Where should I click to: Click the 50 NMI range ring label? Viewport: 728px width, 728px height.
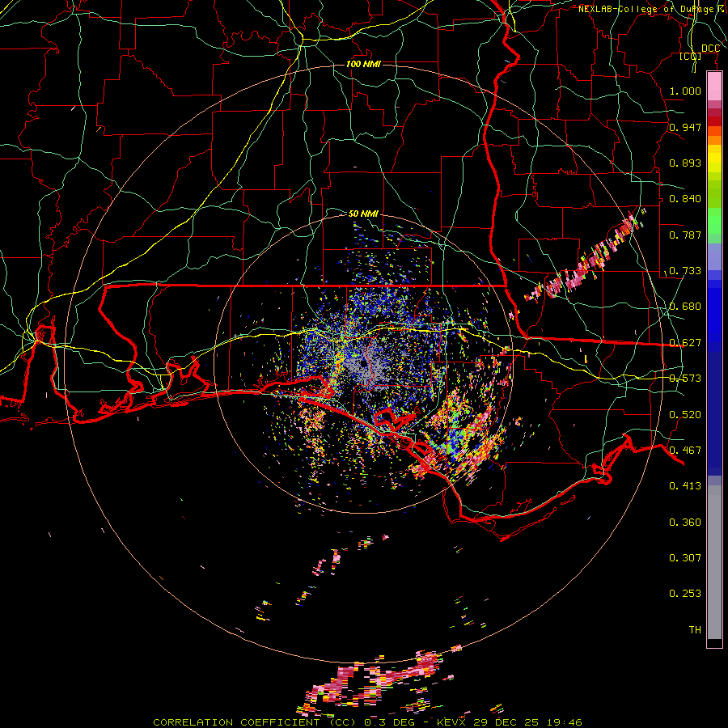click(x=363, y=214)
